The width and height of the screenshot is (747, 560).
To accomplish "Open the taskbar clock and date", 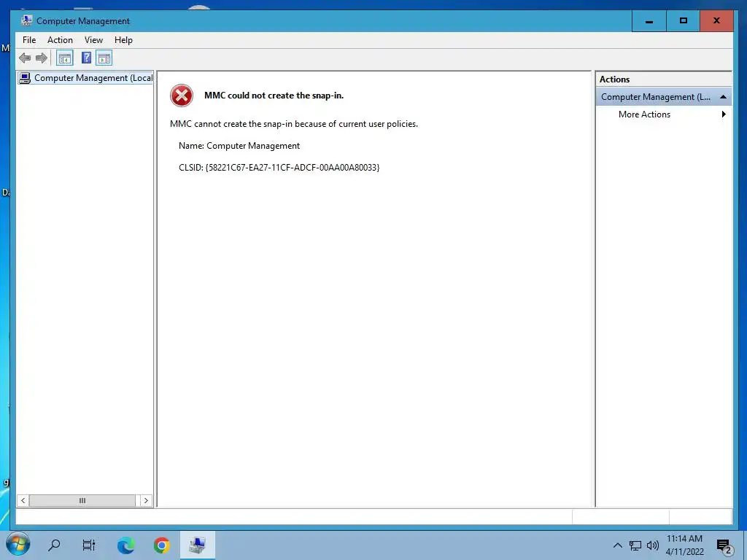I will (x=684, y=545).
